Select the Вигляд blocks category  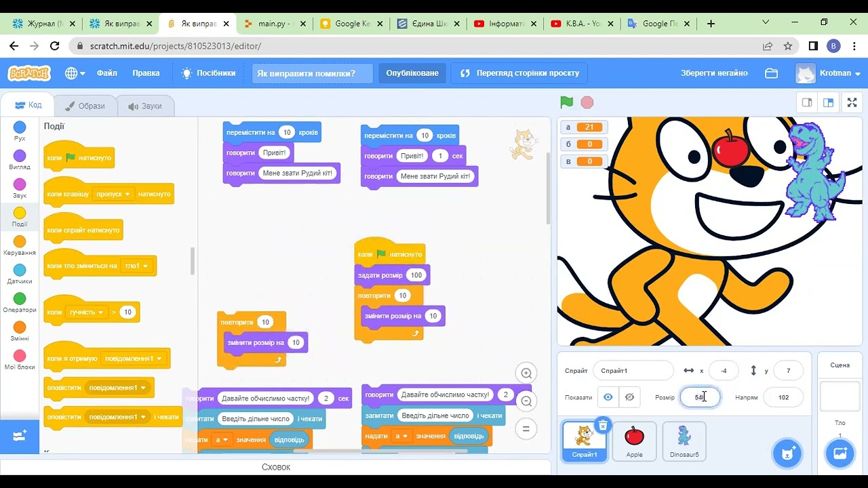pos(20,160)
